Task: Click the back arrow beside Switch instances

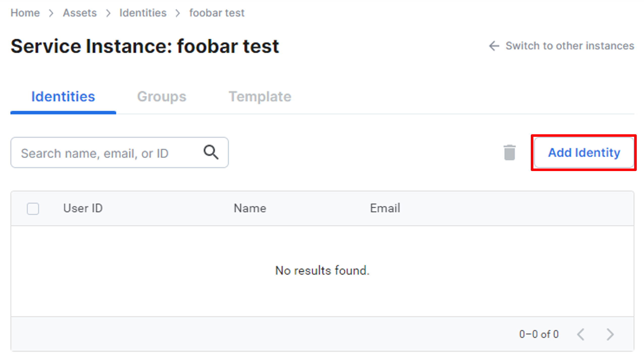Action: 494,46
